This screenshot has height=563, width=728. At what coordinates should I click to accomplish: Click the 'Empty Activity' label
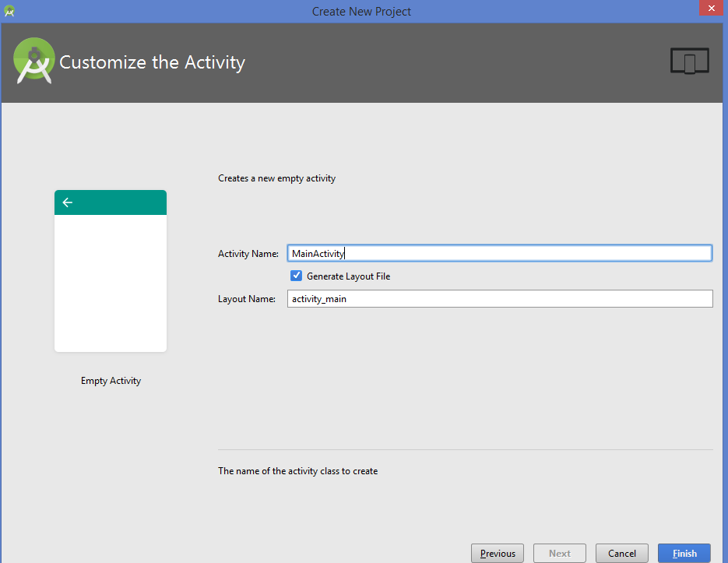[111, 381]
